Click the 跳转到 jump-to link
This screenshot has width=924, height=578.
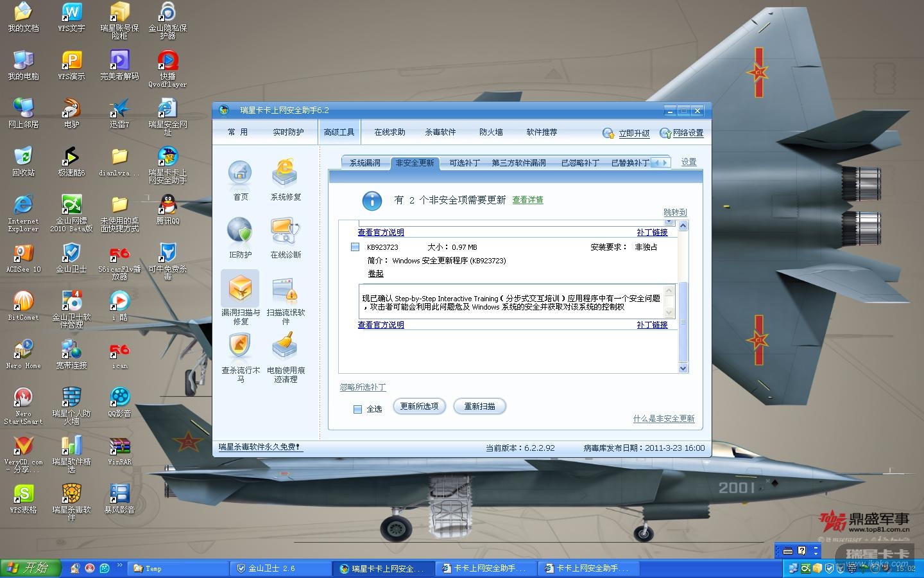(x=675, y=213)
